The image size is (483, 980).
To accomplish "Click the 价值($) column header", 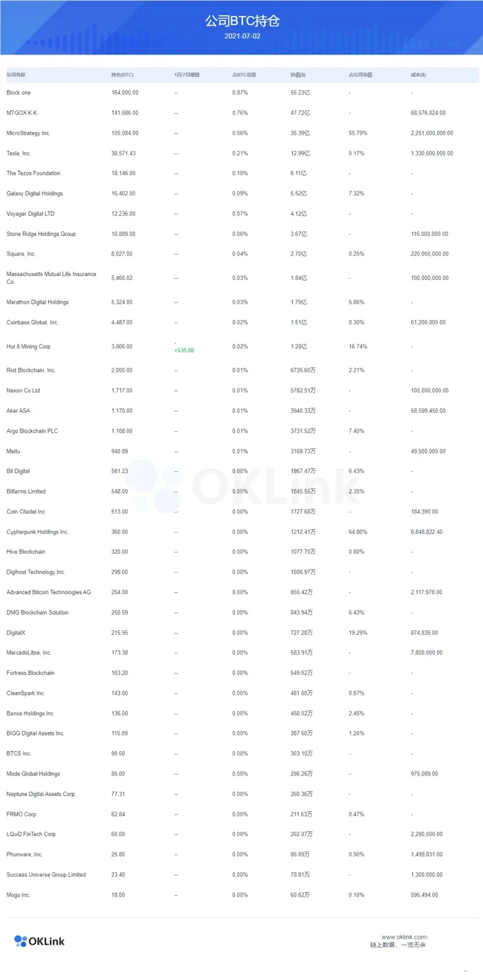I will (x=298, y=75).
